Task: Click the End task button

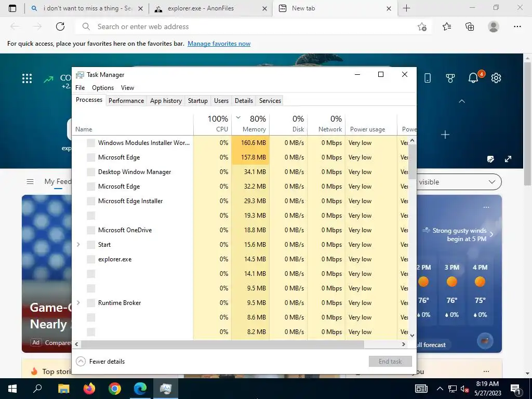Action: 390,362
